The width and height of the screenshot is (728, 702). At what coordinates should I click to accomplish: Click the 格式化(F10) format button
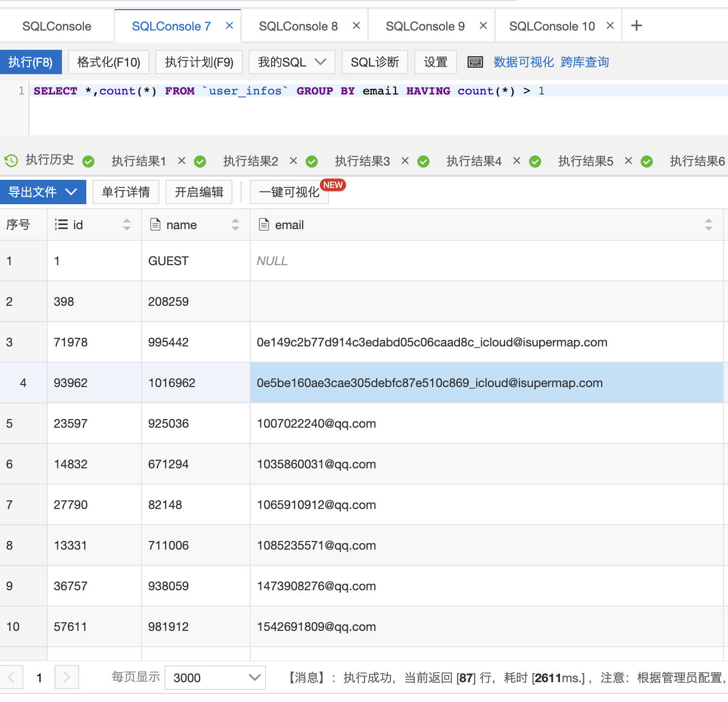(108, 62)
